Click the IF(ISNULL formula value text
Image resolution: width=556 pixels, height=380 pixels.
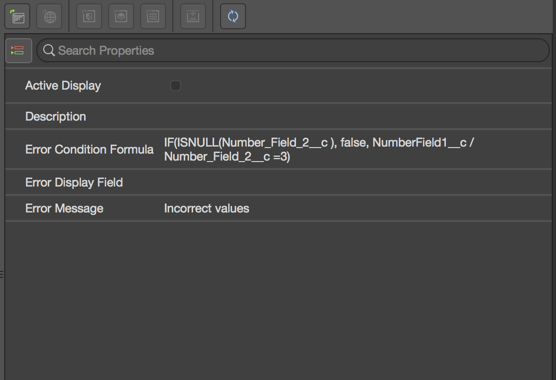click(x=319, y=149)
